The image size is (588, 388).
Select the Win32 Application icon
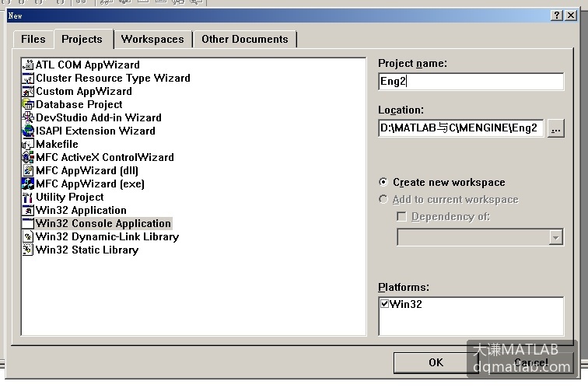click(x=28, y=210)
